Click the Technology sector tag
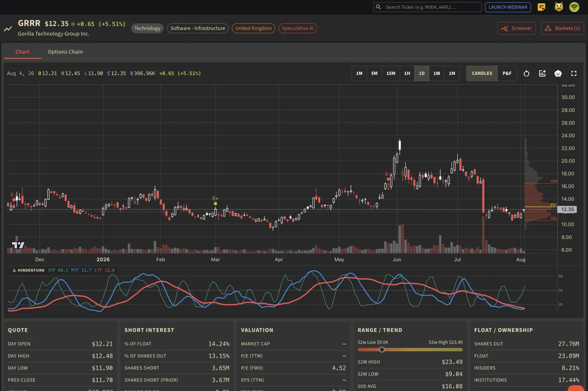This screenshot has width=588, height=391. pos(147,28)
